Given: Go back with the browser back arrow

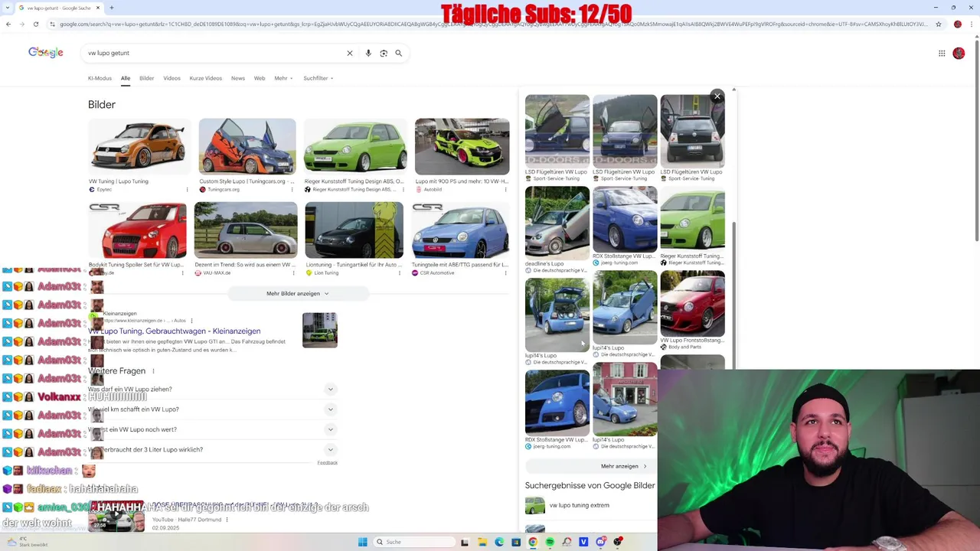Looking at the screenshot, I should point(8,24).
